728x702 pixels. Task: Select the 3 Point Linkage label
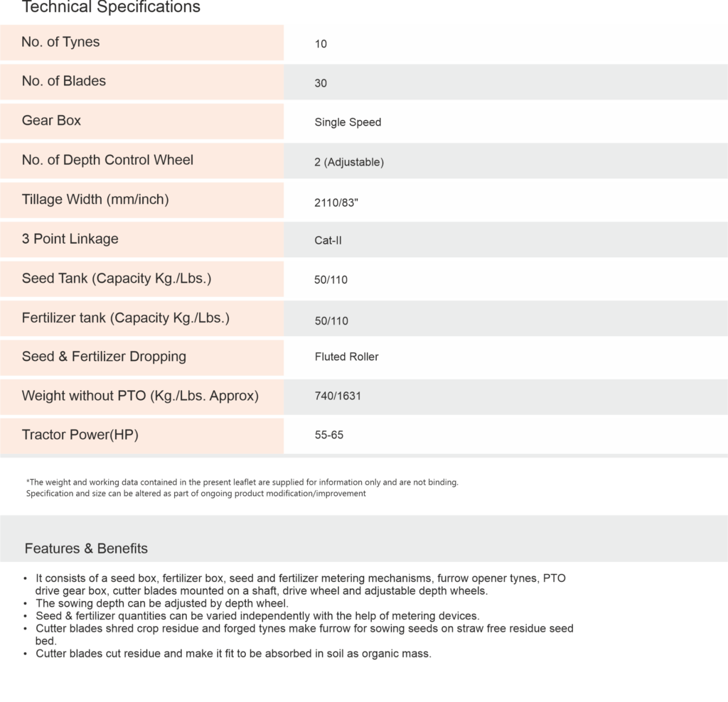tap(70, 239)
